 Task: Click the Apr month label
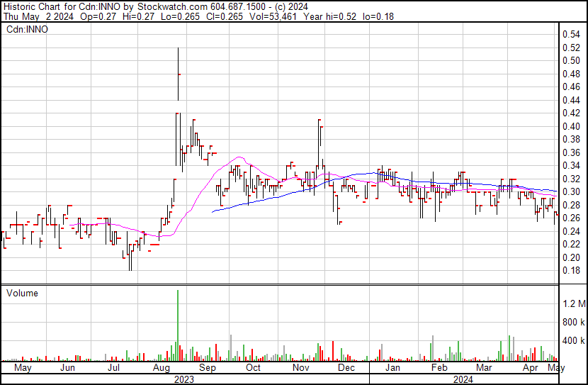(531, 367)
